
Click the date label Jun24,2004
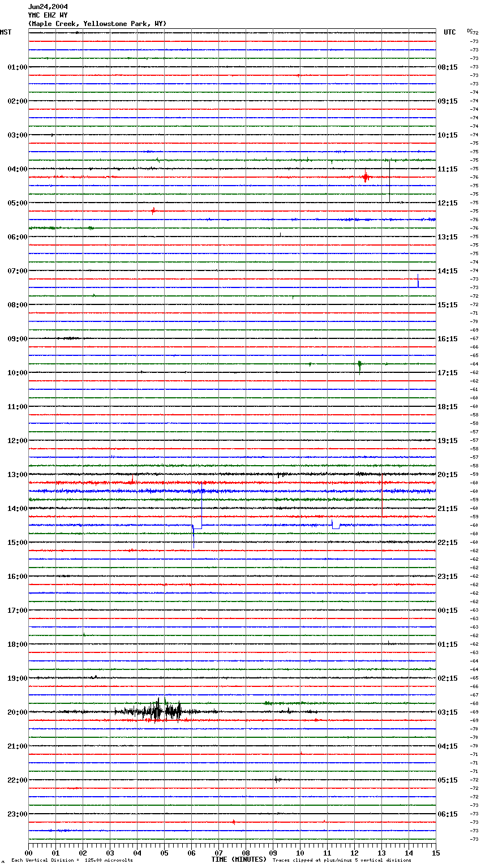48,7
